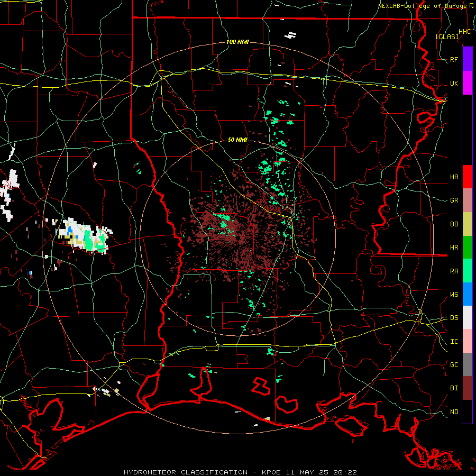Click the 'HYDROMETEOR CLASSIFICATION' title text

(186, 472)
